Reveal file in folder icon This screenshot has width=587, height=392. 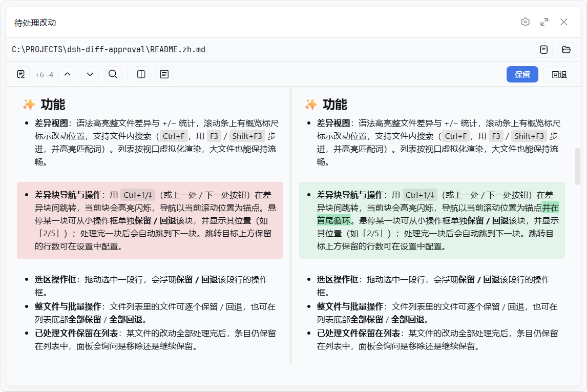point(567,49)
